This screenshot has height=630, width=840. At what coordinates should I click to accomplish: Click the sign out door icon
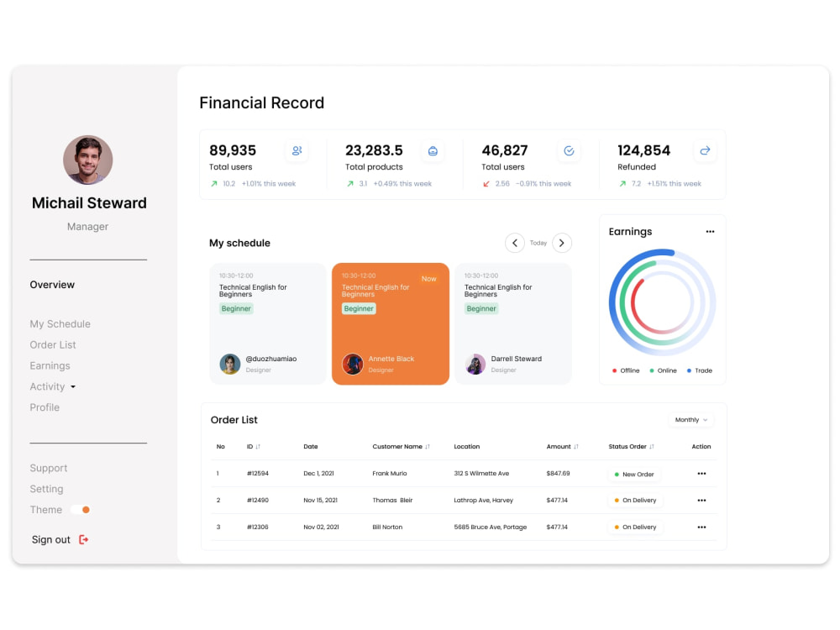[x=83, y=539]
